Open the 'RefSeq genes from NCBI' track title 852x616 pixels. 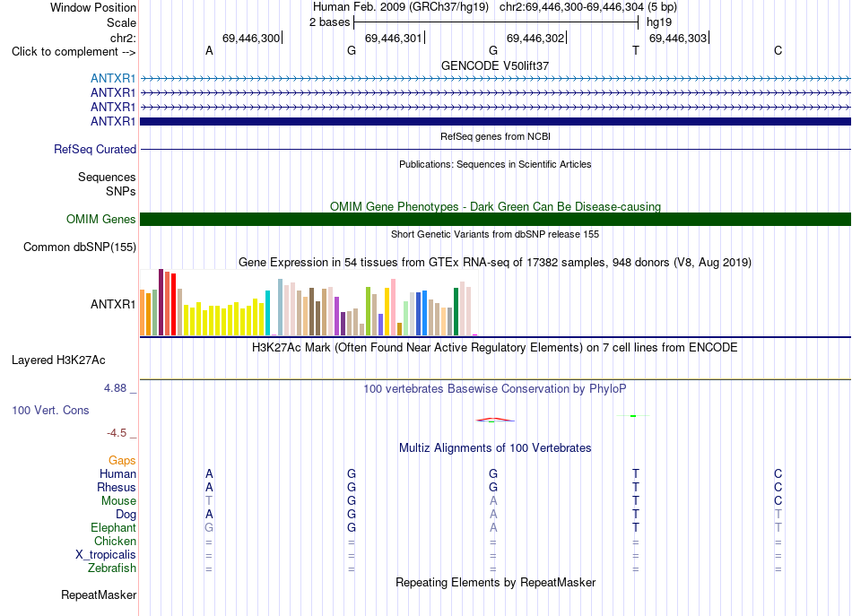pyautogui.click(x=495, y=136)
